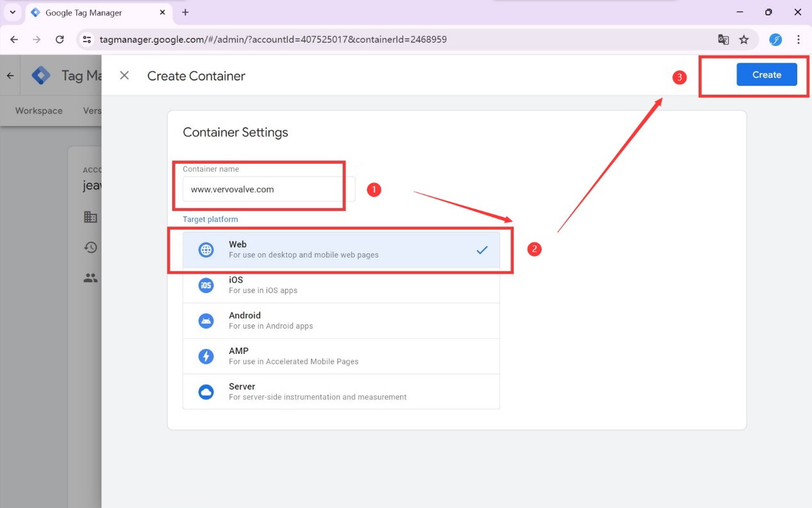
Task: Open the Workspace tab
Action: pos(39,111)
